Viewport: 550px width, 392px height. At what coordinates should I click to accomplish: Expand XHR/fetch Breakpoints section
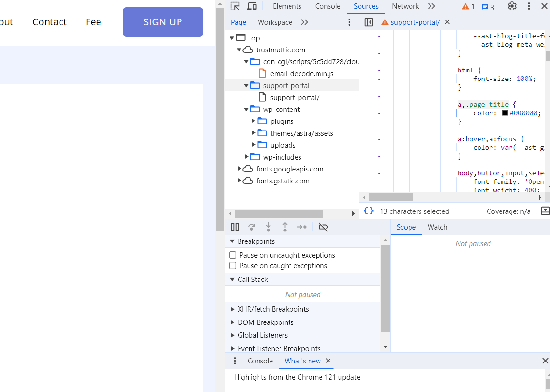232,309
